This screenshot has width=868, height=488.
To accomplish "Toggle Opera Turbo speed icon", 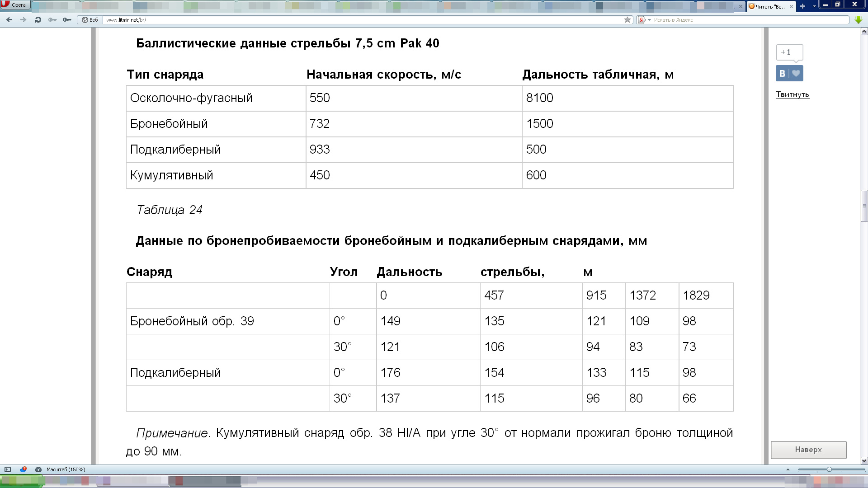I will click(x=38, y=469).
